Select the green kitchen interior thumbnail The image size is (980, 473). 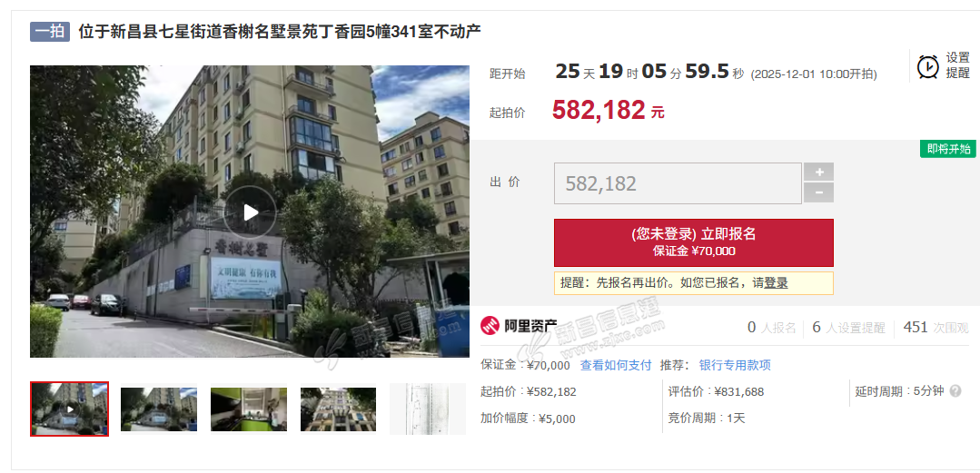coord(249,409)
